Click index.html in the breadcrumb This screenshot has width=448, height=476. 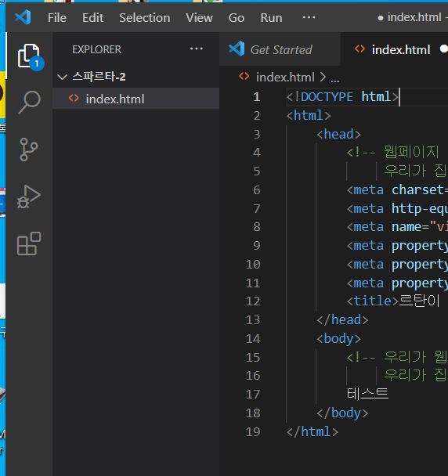click(285, 77)
